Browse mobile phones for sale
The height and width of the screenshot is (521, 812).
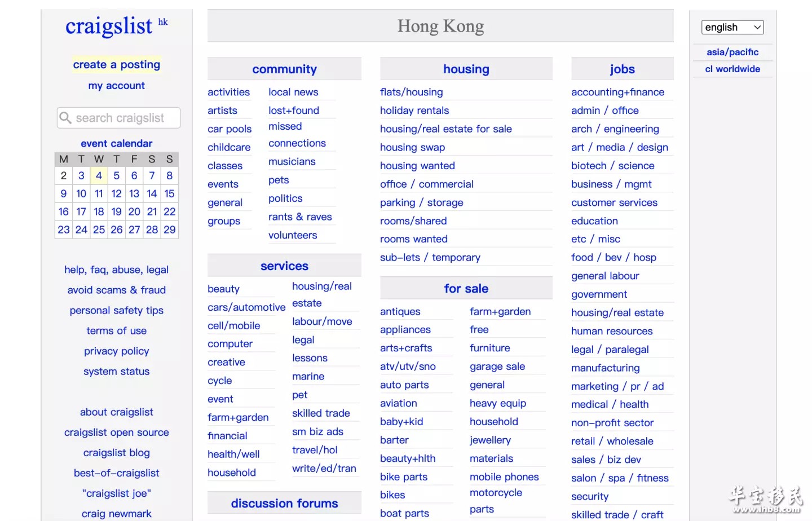click(x=504, y=477)
